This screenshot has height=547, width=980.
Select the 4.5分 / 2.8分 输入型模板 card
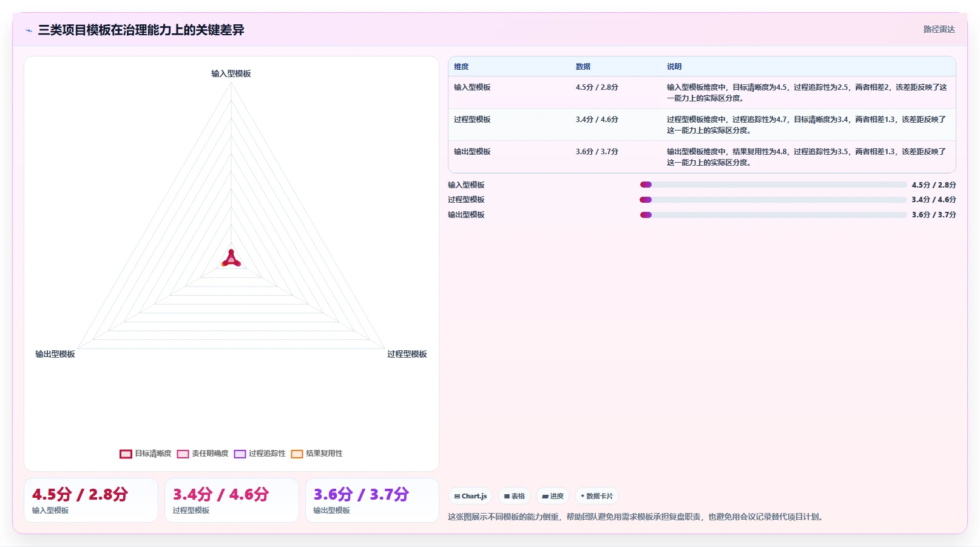click(91, 500)
